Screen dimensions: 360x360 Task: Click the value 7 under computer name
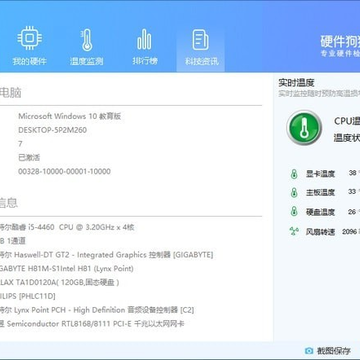pos(20,144)
